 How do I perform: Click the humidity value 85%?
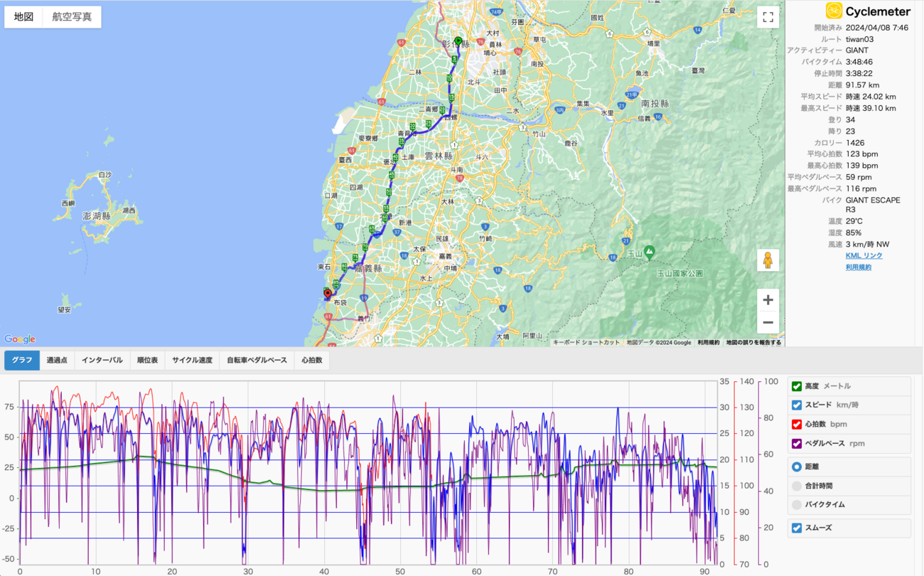854,233
